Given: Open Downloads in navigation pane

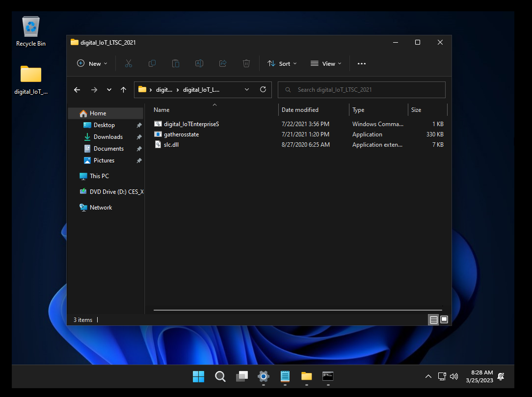Looking at the screenshot, I should (108, 137).
